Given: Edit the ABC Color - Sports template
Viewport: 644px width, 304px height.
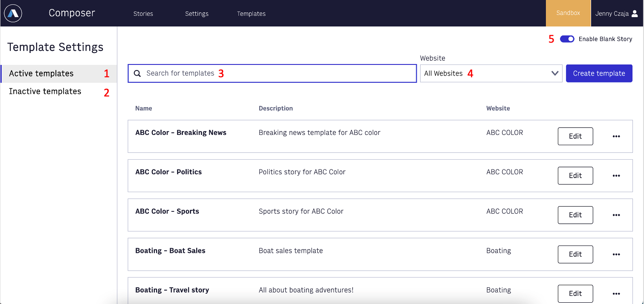Looking at the screenshot, I should (x=575, y=215).
